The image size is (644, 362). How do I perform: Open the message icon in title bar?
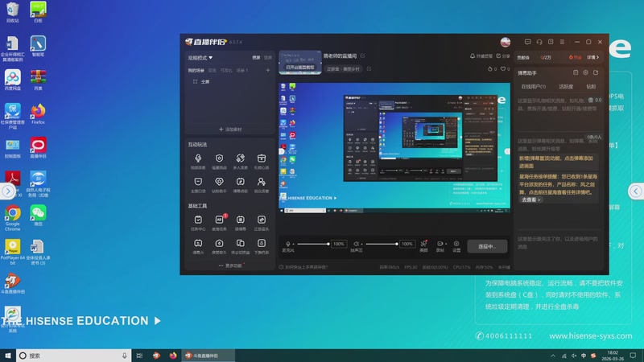pos(528,42)
